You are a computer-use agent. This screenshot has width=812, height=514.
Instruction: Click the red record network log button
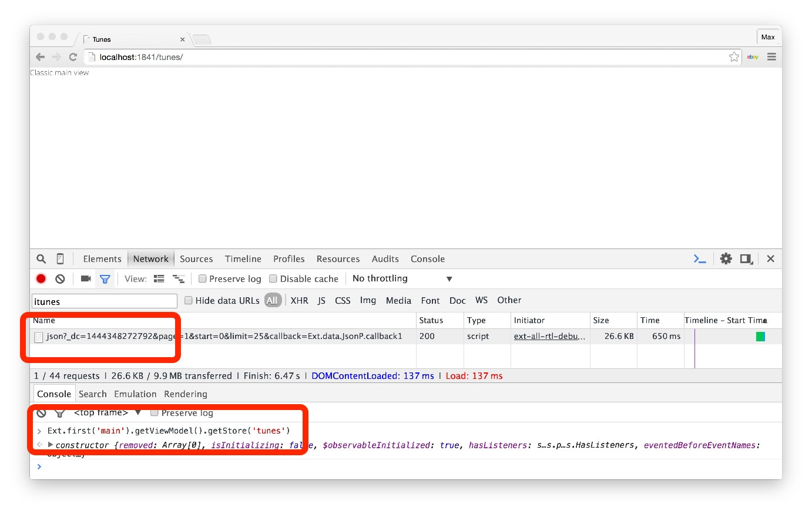tap(41, 279)
